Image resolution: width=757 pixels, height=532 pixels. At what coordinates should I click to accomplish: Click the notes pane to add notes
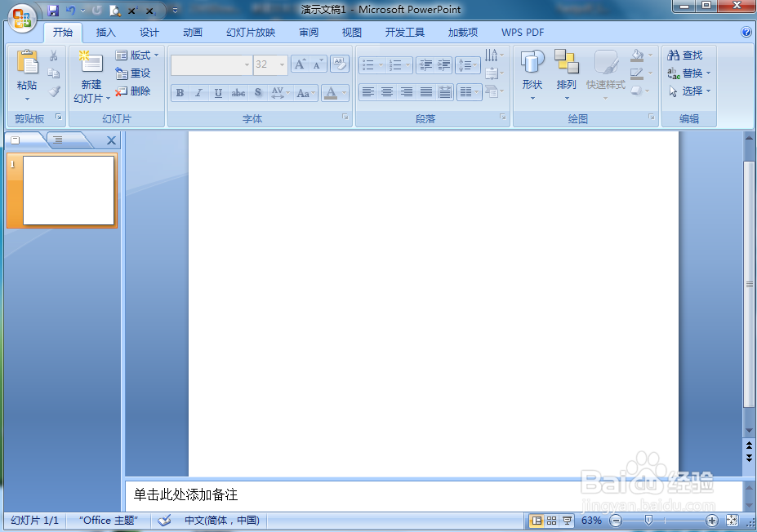(433, 495)
